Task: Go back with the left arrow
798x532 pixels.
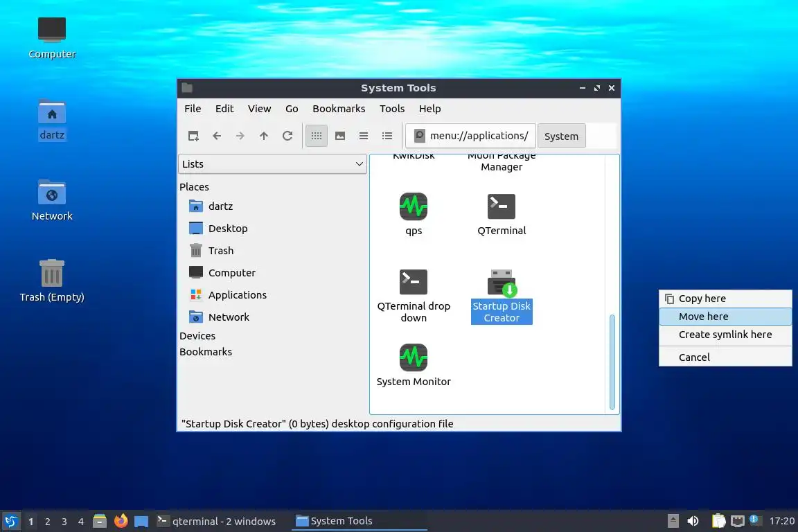Action: pos(217,136)
